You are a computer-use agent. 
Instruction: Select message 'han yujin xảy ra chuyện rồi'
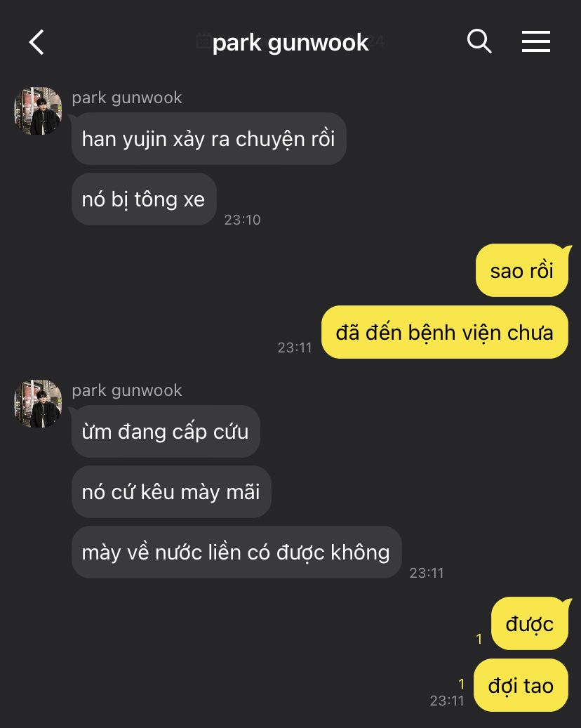pos(209,139)
